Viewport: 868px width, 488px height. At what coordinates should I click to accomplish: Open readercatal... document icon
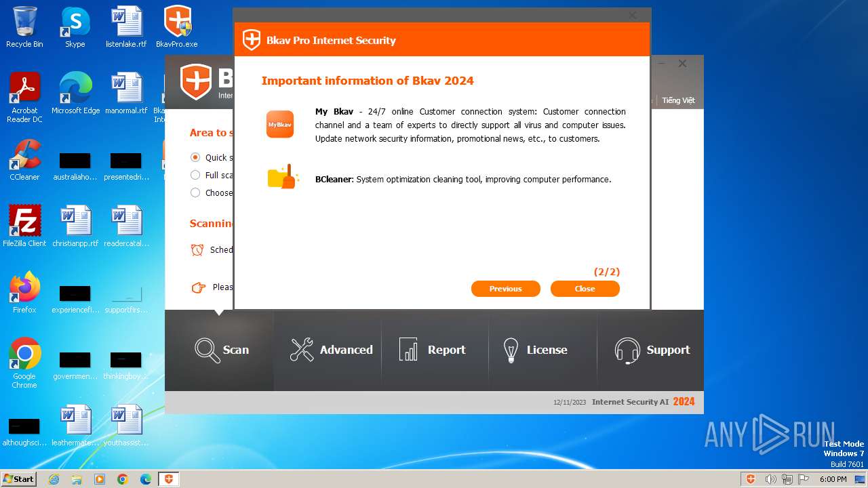click(126, 226)
